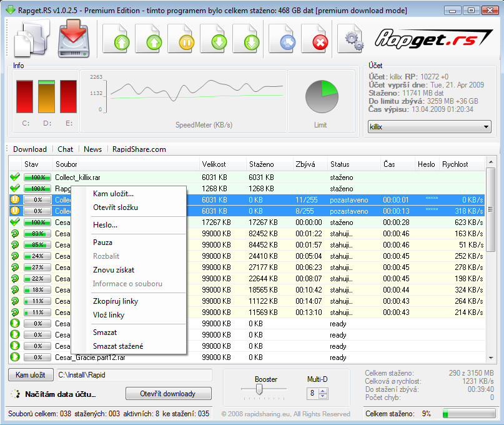The width and height of the screenshot is (504, 425).
Task: Sort by the Rychlost column header
Action: click(x=462, y=164)
